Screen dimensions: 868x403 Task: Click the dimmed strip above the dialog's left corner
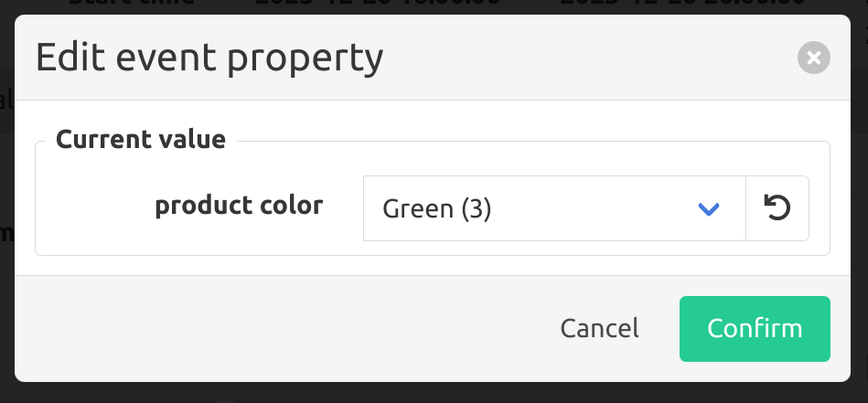click(33, 6)
